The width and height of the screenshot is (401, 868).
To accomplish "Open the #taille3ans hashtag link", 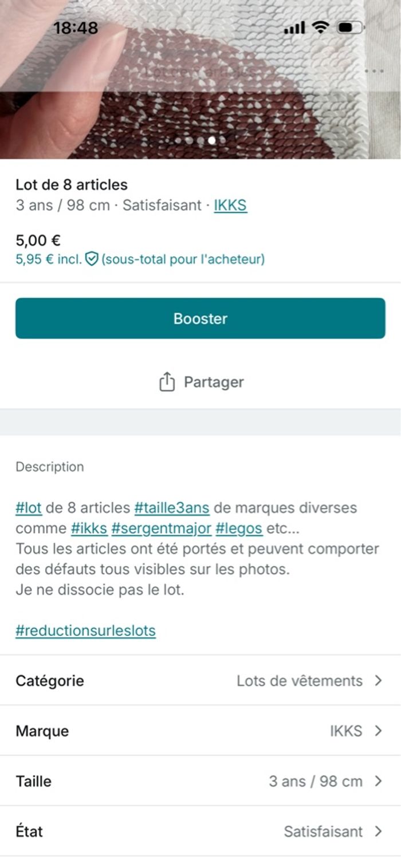I will [172, 508].
